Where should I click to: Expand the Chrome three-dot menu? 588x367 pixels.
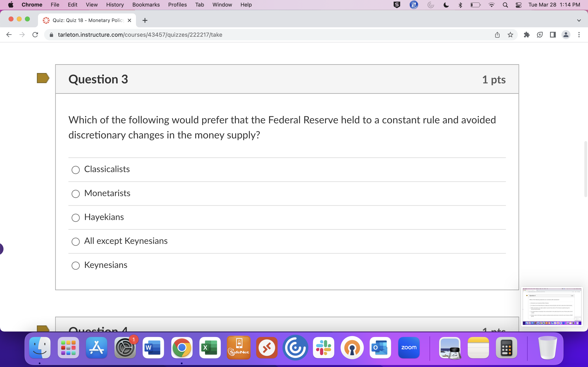(x=579, y=35)
